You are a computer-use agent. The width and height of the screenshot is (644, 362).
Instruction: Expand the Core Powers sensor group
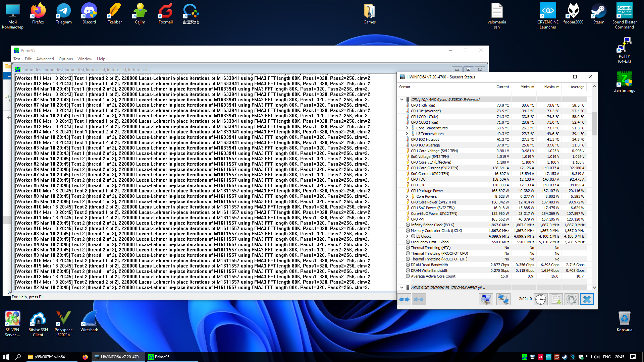tap(407, 196)
